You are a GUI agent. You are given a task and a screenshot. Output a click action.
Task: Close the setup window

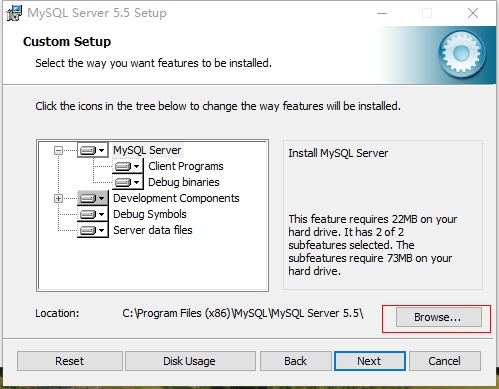pos(473,13)
